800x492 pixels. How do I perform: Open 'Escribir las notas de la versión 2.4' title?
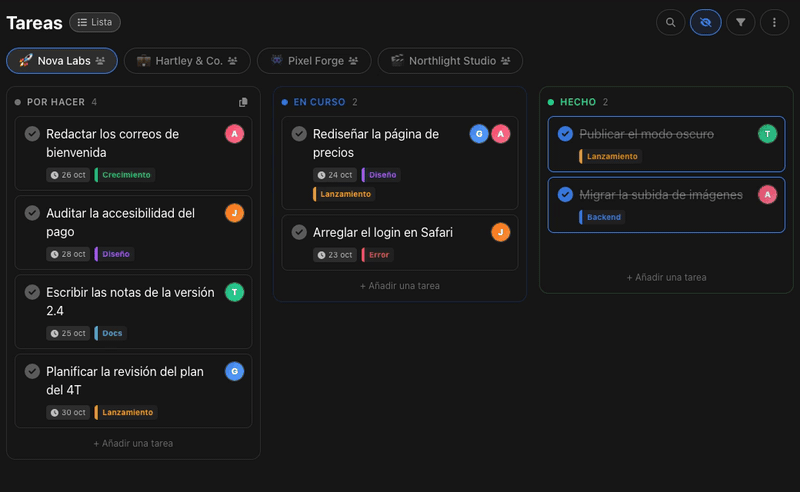click(130, 301)
